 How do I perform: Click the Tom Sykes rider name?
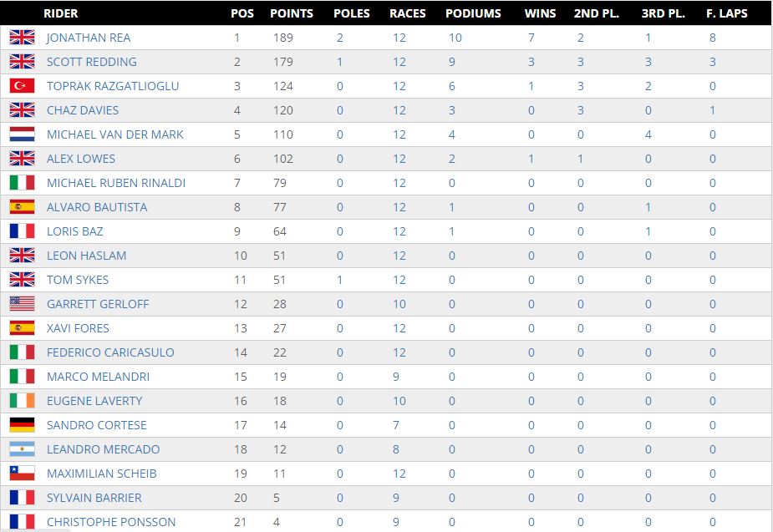coord(78,280)
